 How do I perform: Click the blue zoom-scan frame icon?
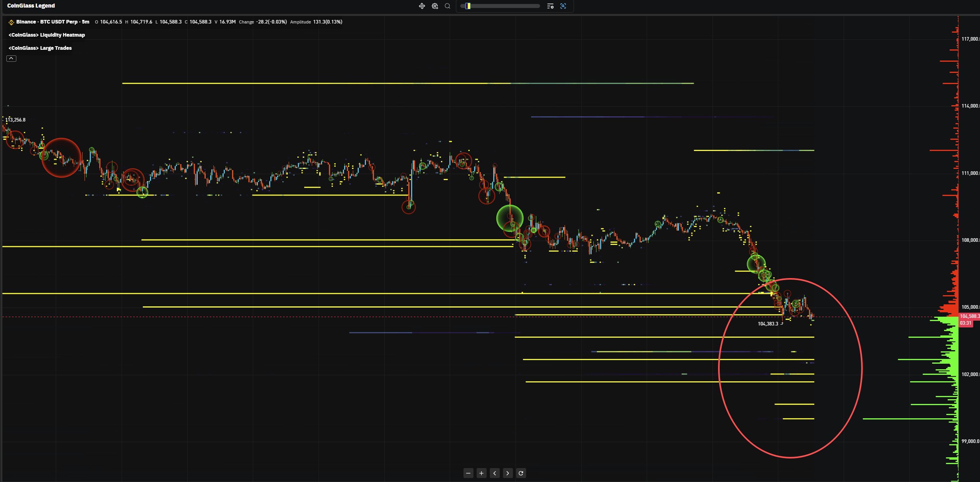tap(563, 6)
